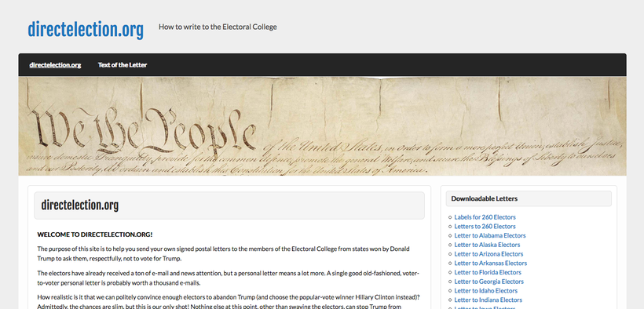This screenshot has width=644, height=309.
Task: Download Labels for 260 Electors
Action: point(485,217)
